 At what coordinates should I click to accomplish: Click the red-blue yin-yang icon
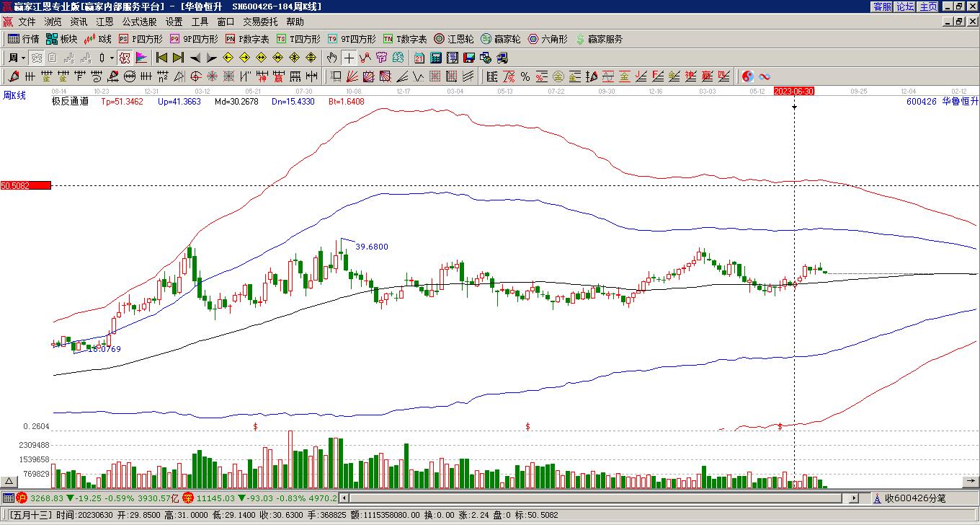(748, 76)
